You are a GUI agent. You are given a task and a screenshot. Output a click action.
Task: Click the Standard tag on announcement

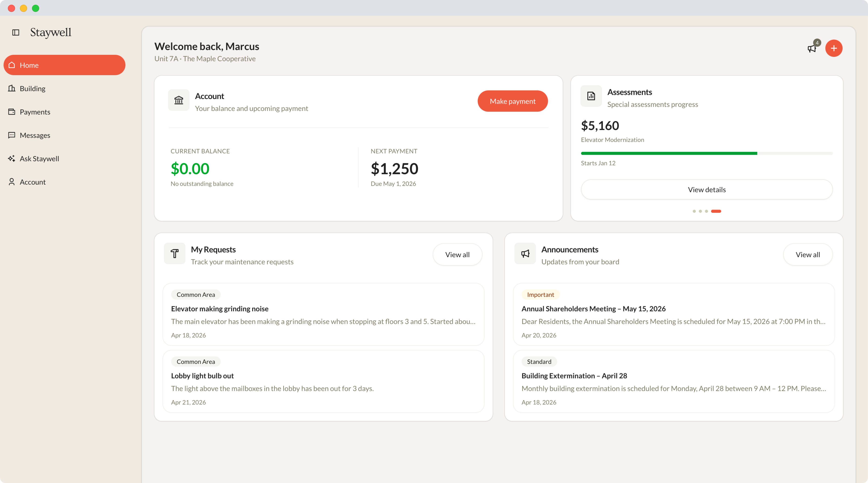click(x=539, y=362)
